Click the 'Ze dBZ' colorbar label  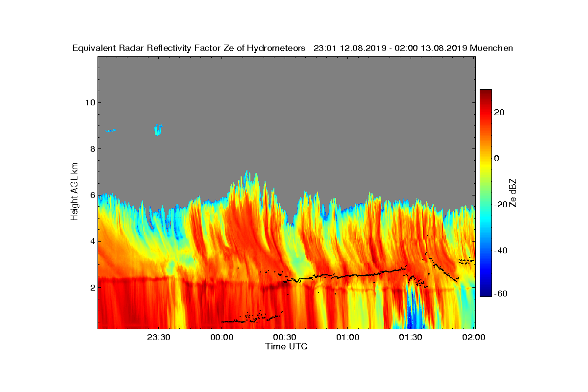[x=513, y=193]
